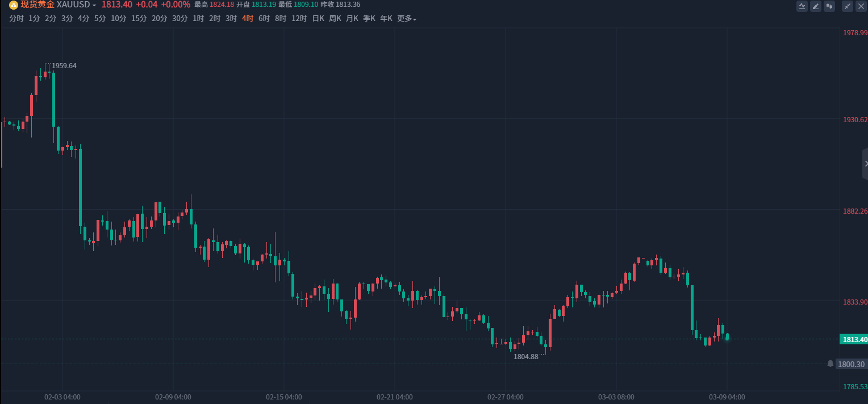Open the indicator line-chart tool icon
Viewport: 868px width, 404px height.
coord(802,6)
